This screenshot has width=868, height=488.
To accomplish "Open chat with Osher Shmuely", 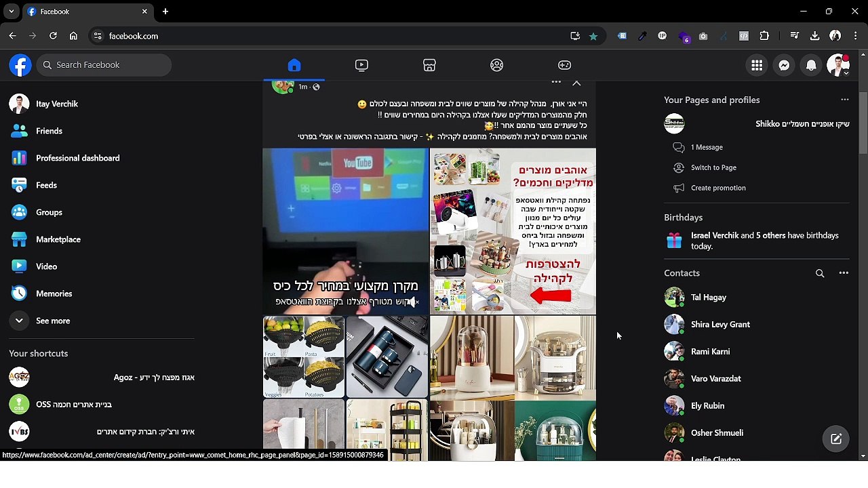I will tap(757, 433).
